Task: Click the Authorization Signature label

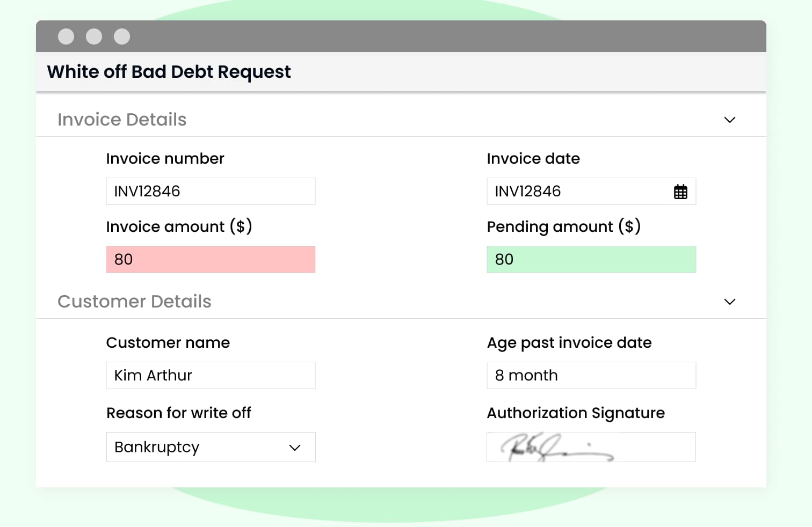Action: 576,413
